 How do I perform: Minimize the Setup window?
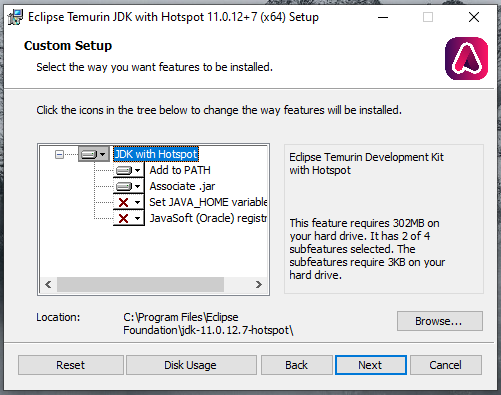pyautogui.click(x=383, y=17)
